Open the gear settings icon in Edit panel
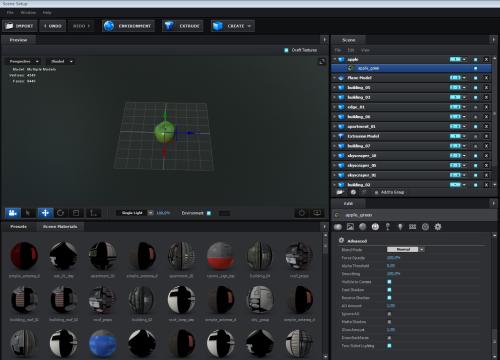 [x=438, y=227]
